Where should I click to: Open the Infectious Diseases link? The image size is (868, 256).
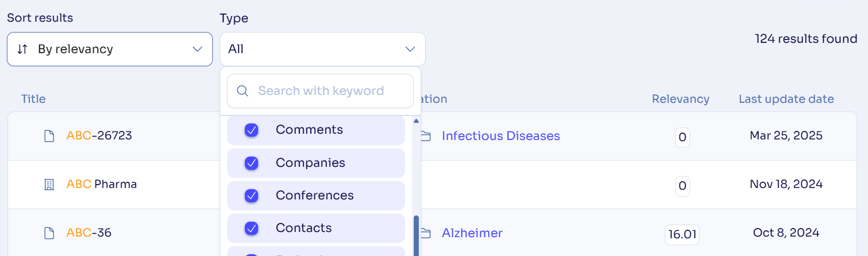click(501, 136)
